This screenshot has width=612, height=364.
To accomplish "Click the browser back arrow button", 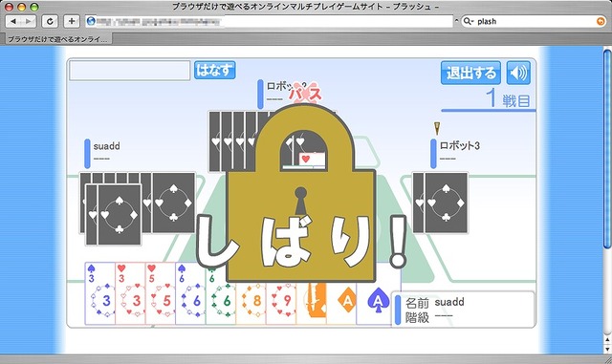I will [13, 21].
